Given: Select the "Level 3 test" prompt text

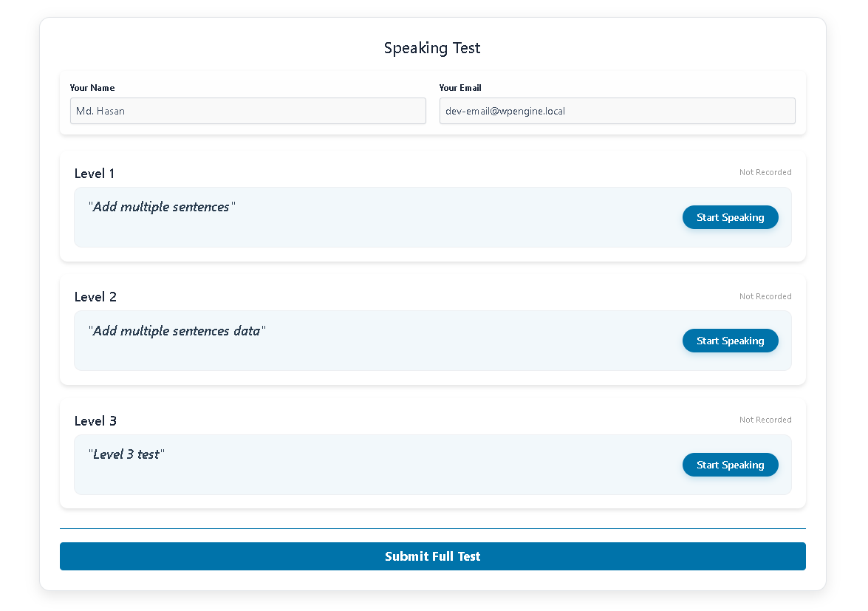Looking at the screenshot, I should point(126,454).
